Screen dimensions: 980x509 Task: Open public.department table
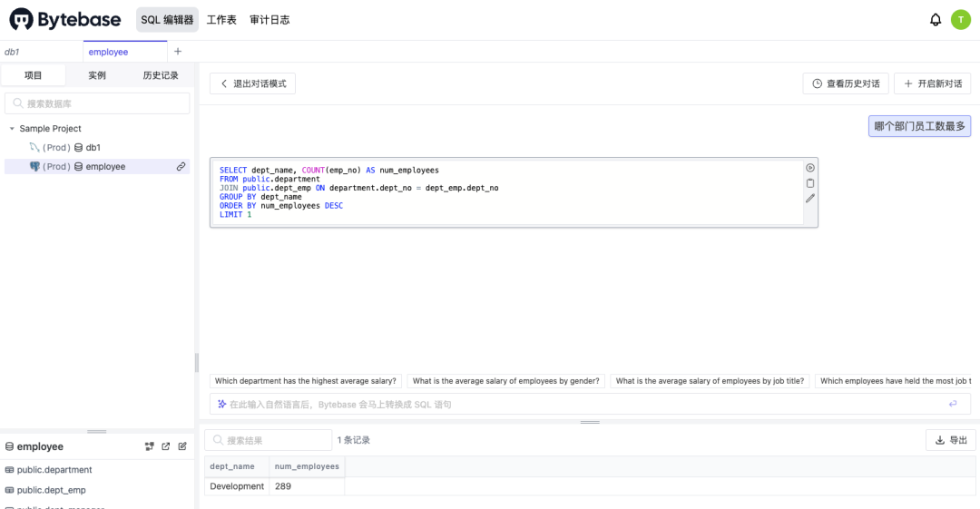pyautogui.click(x=54, y=470)
